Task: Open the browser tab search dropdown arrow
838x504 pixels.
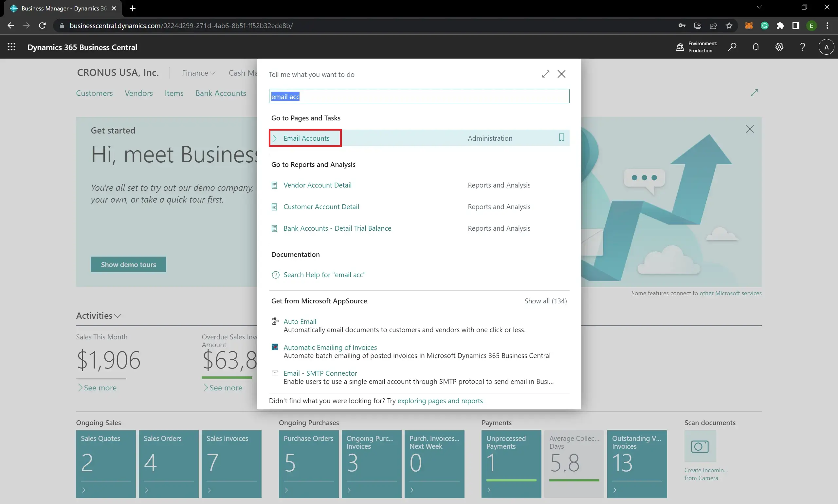Action: (x=759, y=7)
